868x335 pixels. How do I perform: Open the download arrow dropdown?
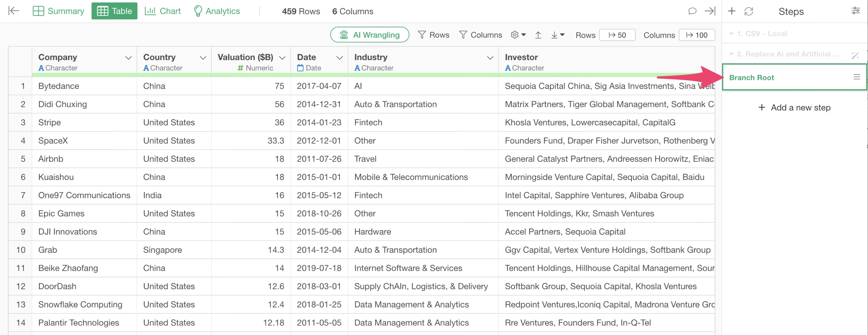558,35
